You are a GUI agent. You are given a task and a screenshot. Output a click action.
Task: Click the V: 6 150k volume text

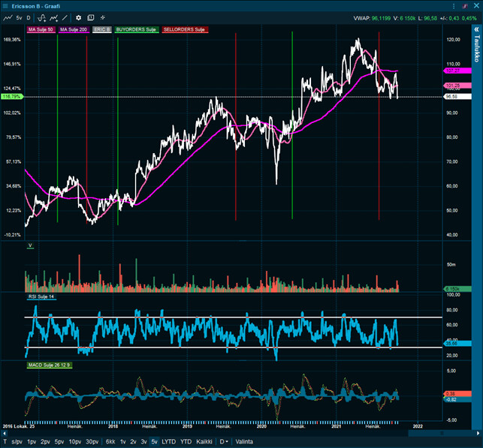404,18
